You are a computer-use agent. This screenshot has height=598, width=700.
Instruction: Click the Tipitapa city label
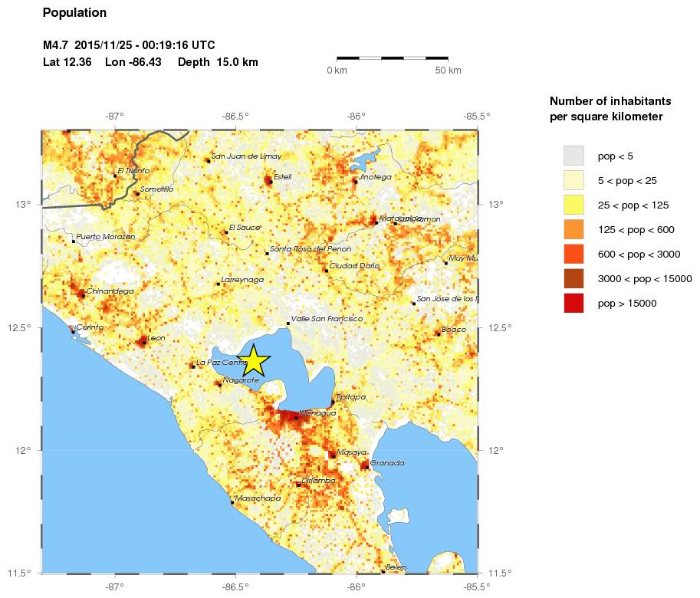coord(351,396)
